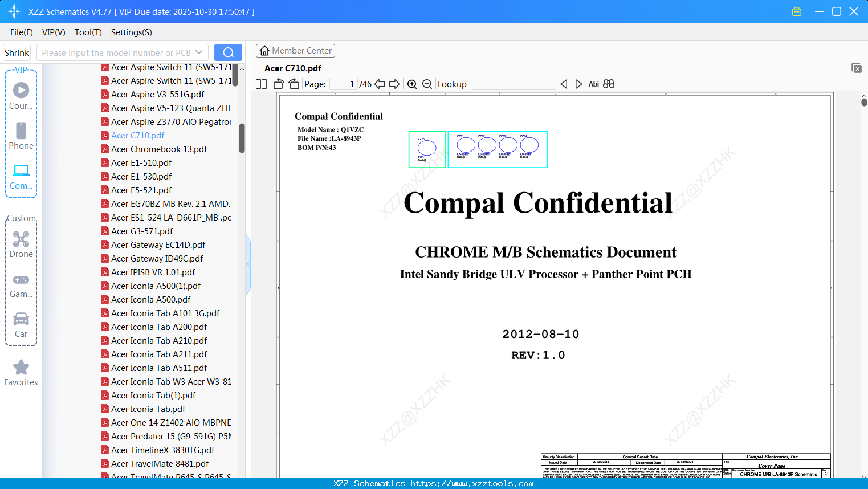Open the xzztools.com website link
Screen dimensions: 868x489
point(472,483)
